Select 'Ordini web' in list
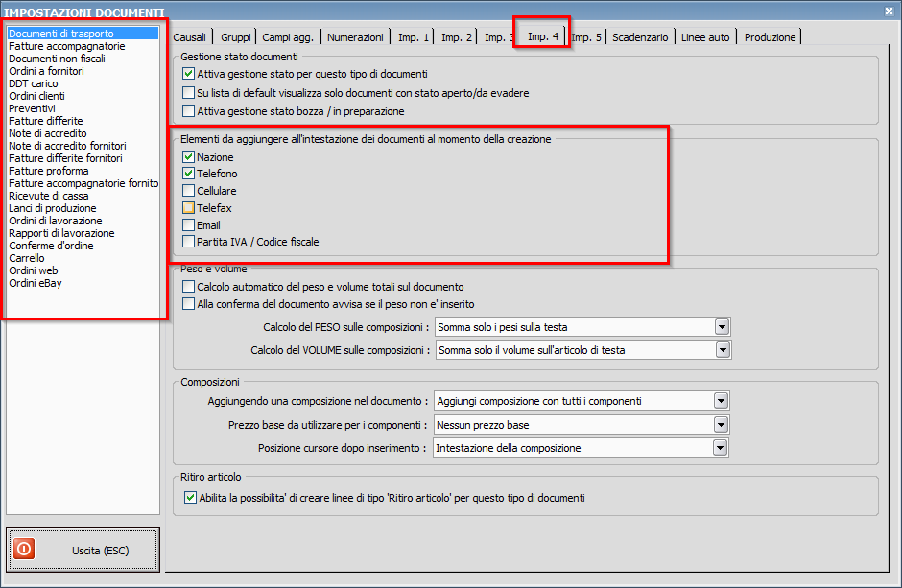This screenshot has width=902, height=588. (83, 270)
